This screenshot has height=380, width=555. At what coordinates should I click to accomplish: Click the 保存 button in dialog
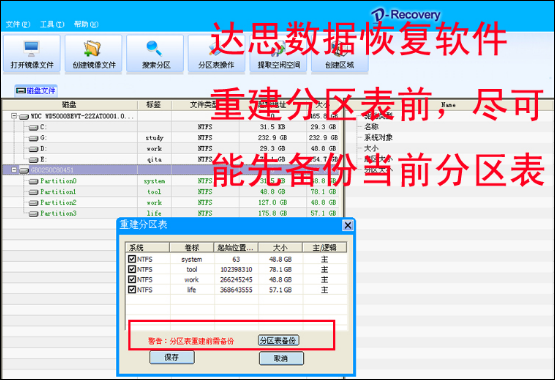tap(172, 357)
